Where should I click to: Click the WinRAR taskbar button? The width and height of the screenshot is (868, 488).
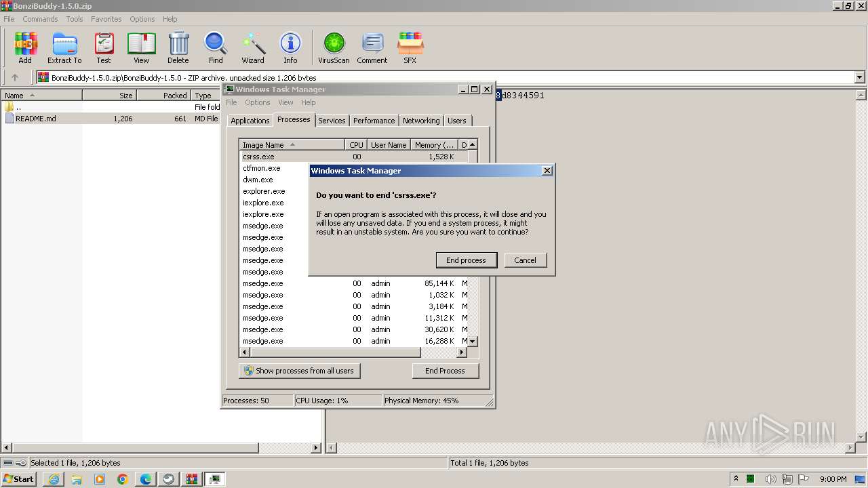tap(191, 479)
